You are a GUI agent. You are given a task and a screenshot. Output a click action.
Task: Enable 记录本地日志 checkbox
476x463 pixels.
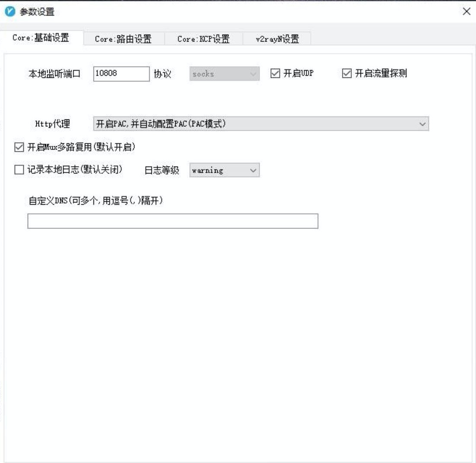point(19,170)
